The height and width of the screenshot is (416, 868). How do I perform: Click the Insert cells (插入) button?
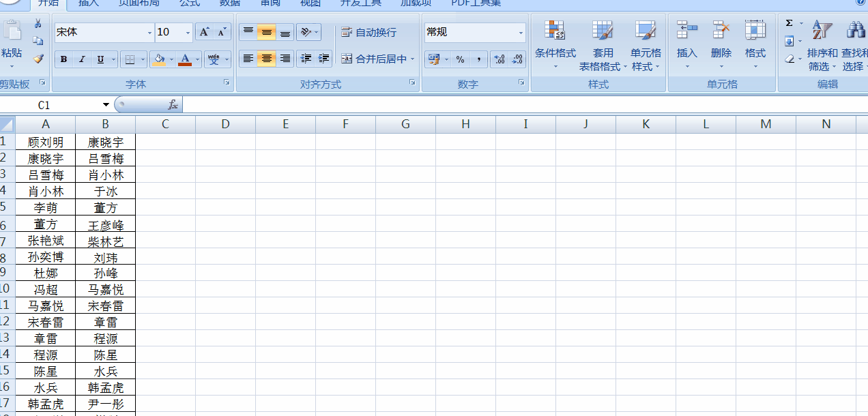pyautogui.click(x=687, y=45)
